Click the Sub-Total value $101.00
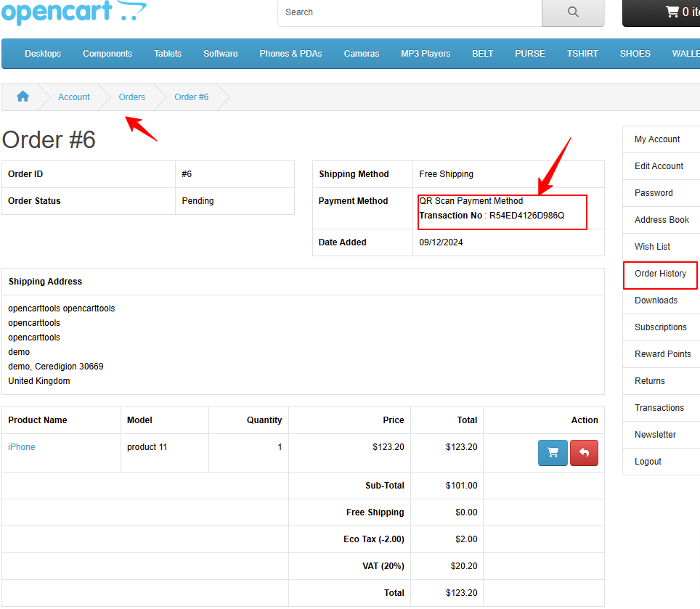 (x=462, y=486)
